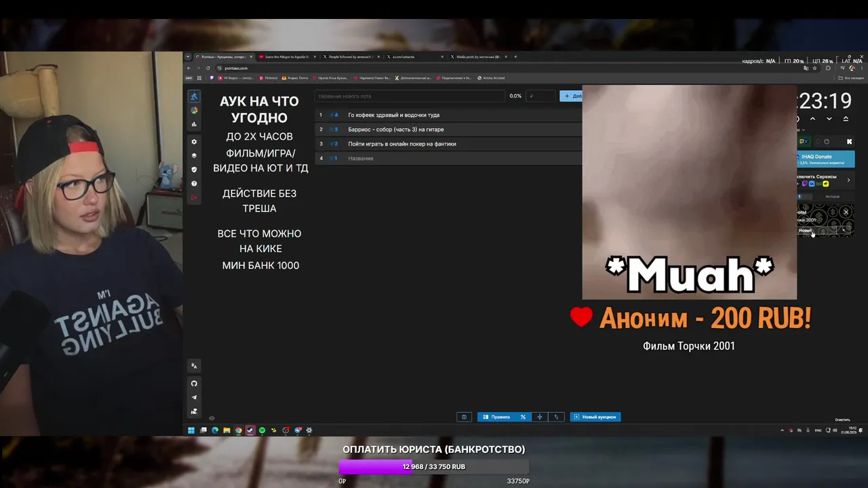Click the double-arrow timer control
Screen dimensions: 868x488
coord(846,119)
